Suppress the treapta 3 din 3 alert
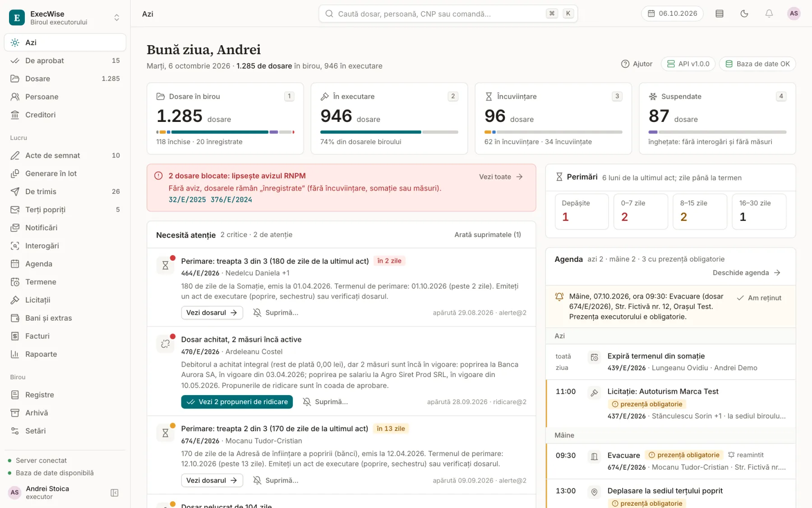The height and width of the screenshot is (508, 812). (276, 312)
